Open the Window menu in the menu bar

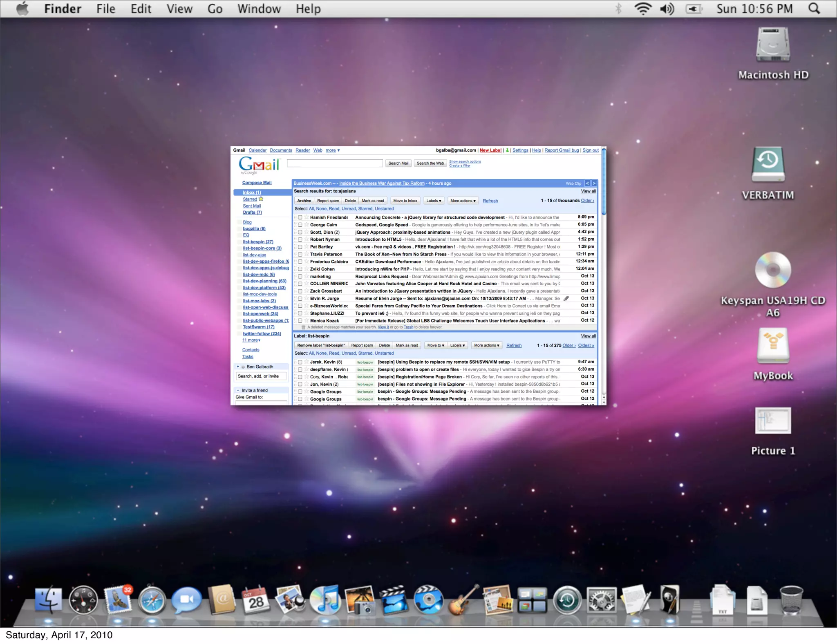(259, 9)
